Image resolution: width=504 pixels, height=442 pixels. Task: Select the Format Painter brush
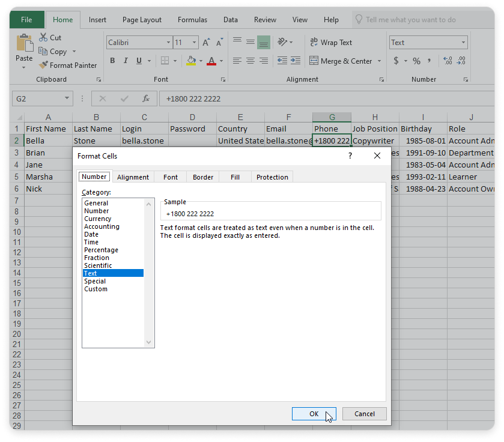(x=43, y=65)
